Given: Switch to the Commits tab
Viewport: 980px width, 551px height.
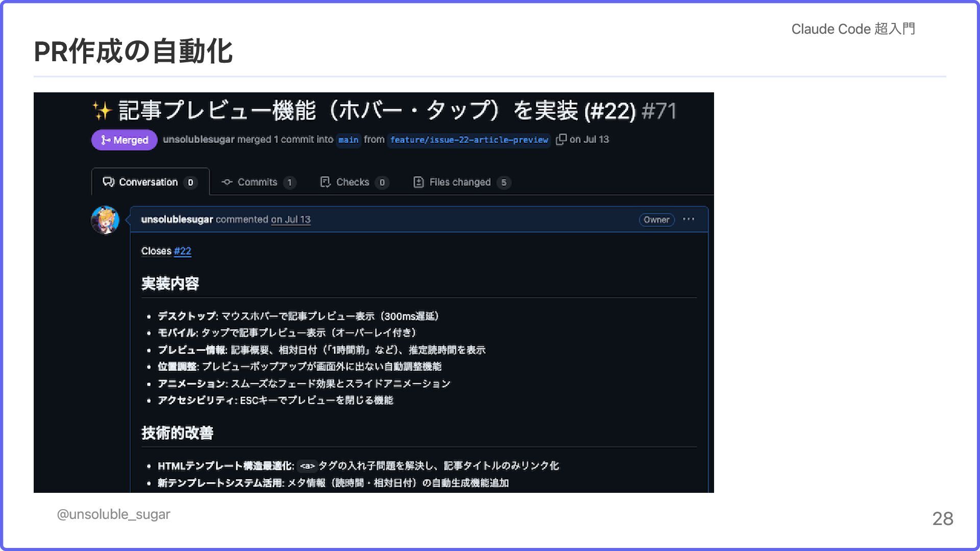Looking at the screenshot, I should tap(257, 182).
